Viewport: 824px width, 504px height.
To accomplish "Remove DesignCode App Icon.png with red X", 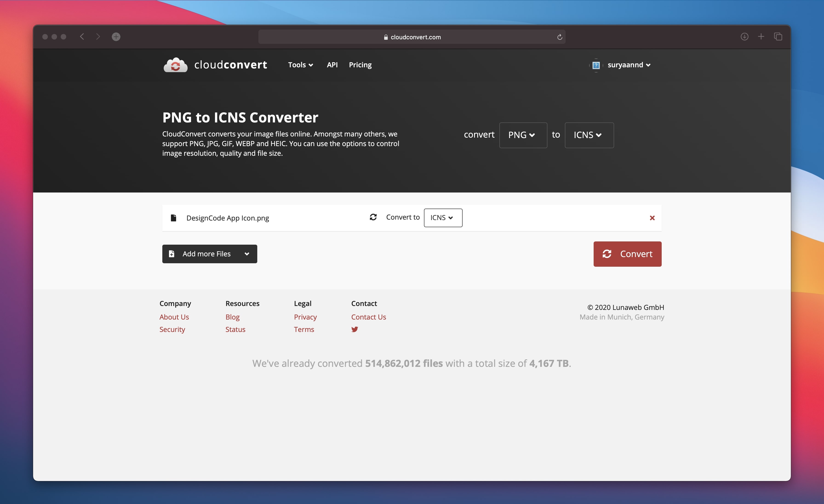I will pos(652,218).
